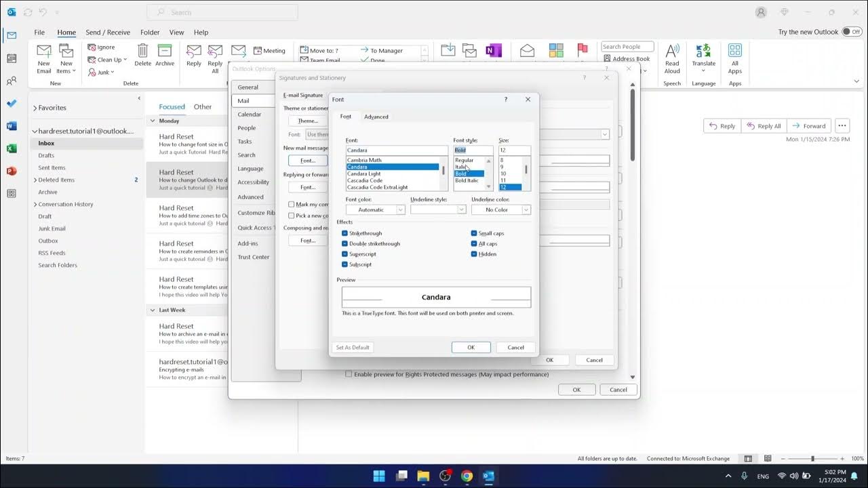Image resolution: width=868 pixels, height=488 pixels.
Task: Toggle Try the new Outlook switch
Action: tap(851, 32)
